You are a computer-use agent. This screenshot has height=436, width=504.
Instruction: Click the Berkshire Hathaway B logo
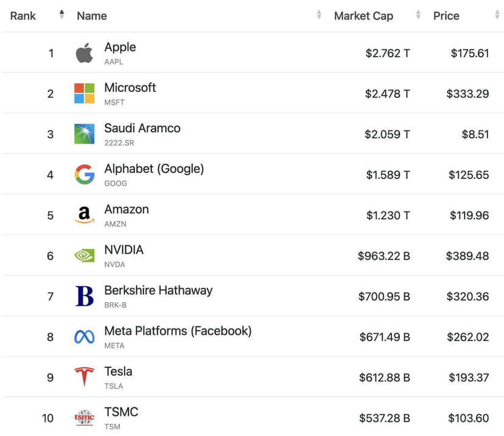(85, 296)
